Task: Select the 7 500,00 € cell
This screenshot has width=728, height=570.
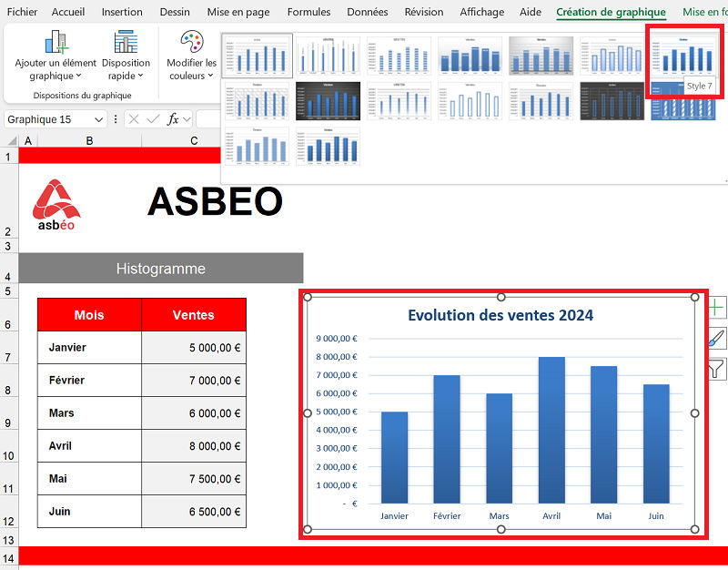Action: point(194,478)
